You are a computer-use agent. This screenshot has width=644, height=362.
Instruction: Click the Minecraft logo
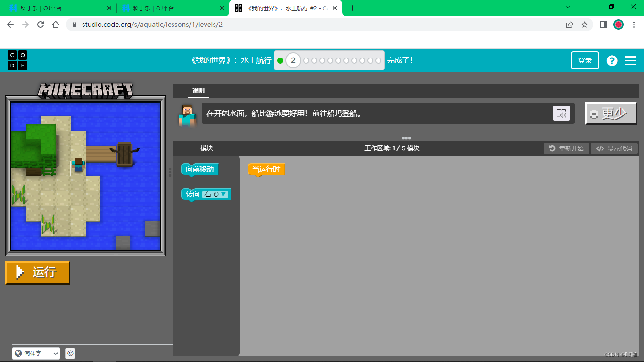(85, 90)
